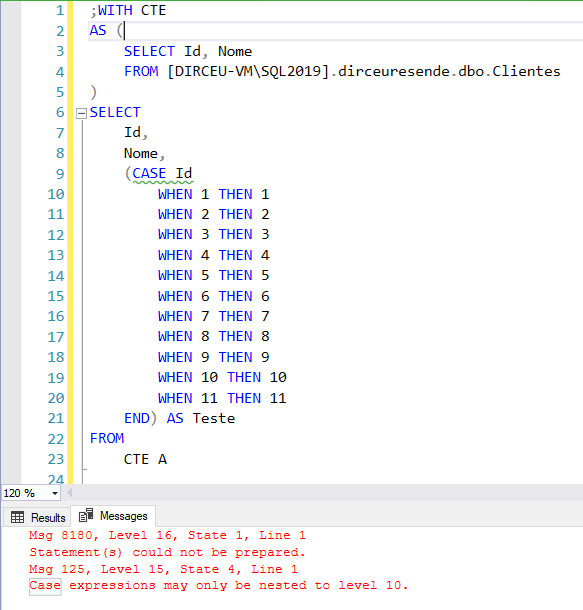Click the zoom percentage value field
Screen dimensions: 583x610
26,494
